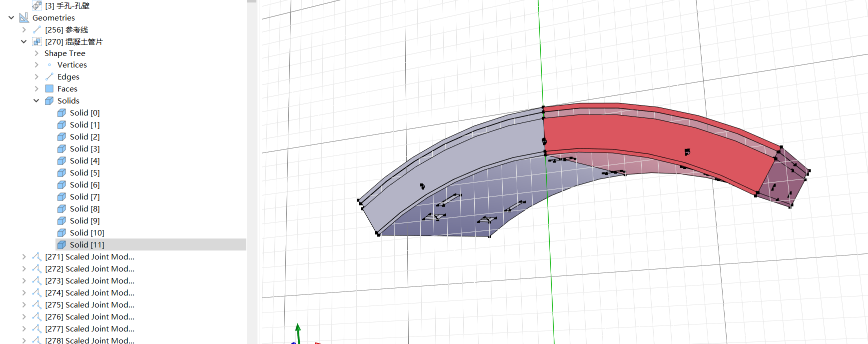Select the [256] 参考线 label
The width and height of the screenshot is (868, 344).
pyautogui.click(x=66, y=29)
